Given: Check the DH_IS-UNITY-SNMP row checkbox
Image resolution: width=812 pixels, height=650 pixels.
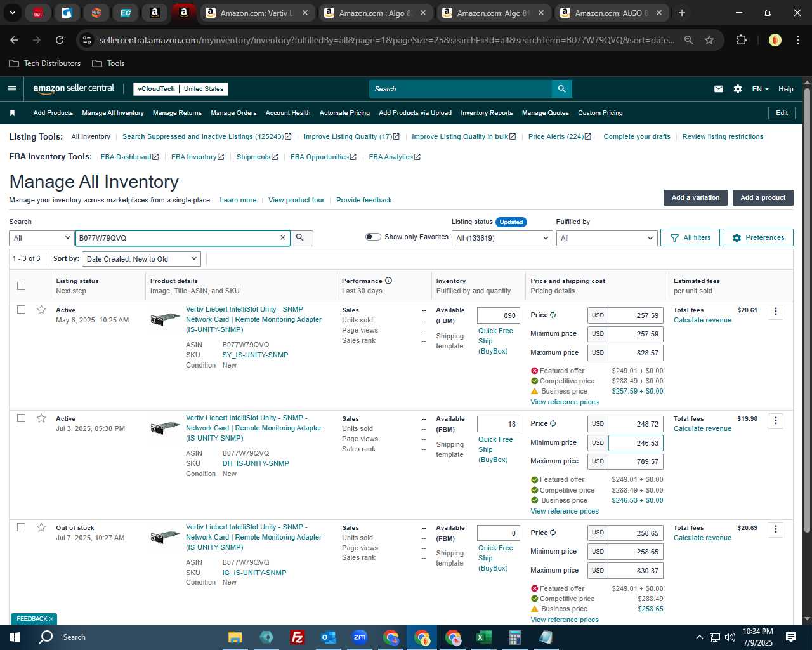Looking at the screenshot, I should click(21, 418).
